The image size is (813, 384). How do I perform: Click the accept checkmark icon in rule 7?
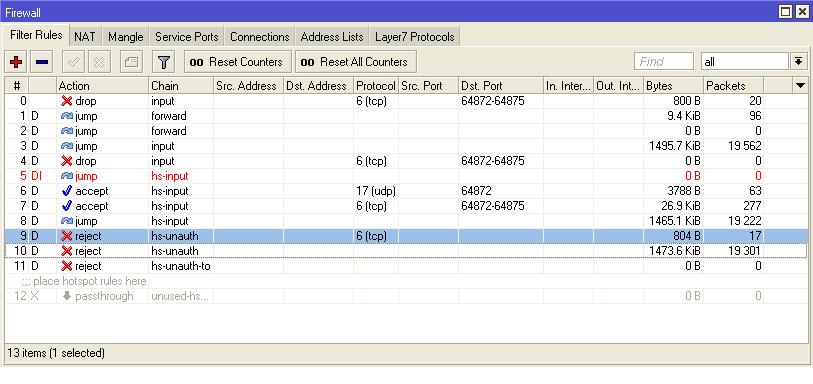pyautogui.click(x=66, y=206)
